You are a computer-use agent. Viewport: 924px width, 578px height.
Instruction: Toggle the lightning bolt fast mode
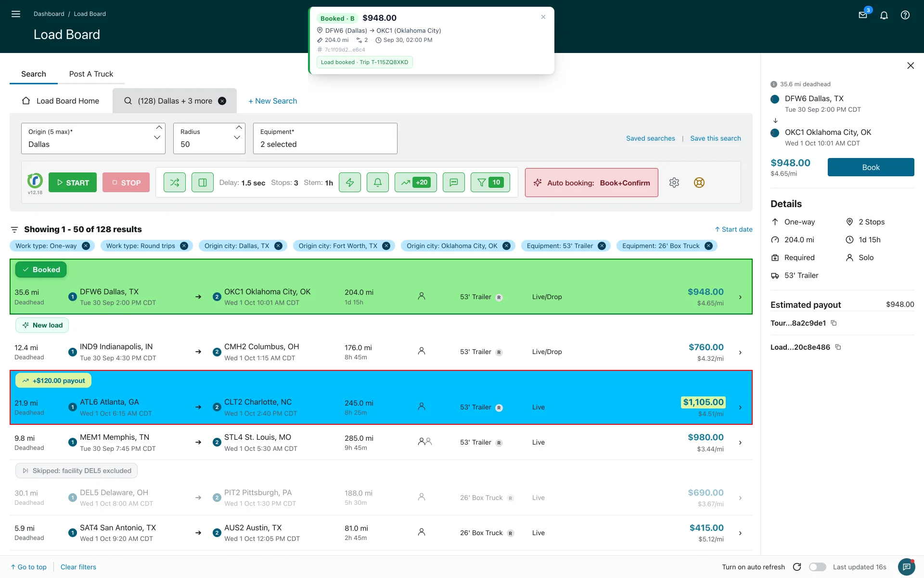350,183
